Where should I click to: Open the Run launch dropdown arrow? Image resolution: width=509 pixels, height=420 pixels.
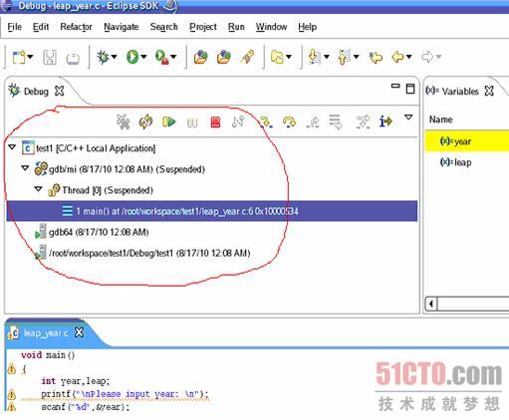pyautogui.click(x=143, y=57)
